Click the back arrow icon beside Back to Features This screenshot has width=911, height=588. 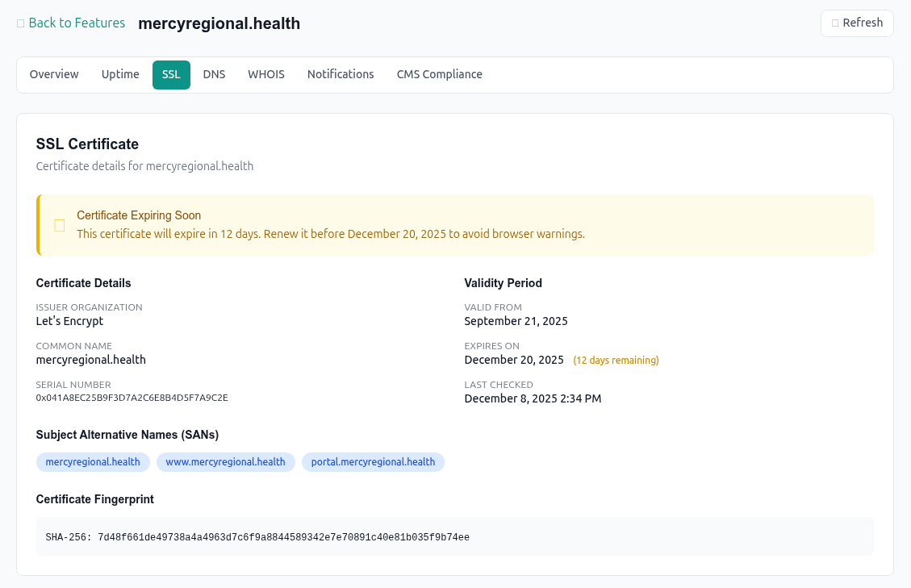(20, 23)
